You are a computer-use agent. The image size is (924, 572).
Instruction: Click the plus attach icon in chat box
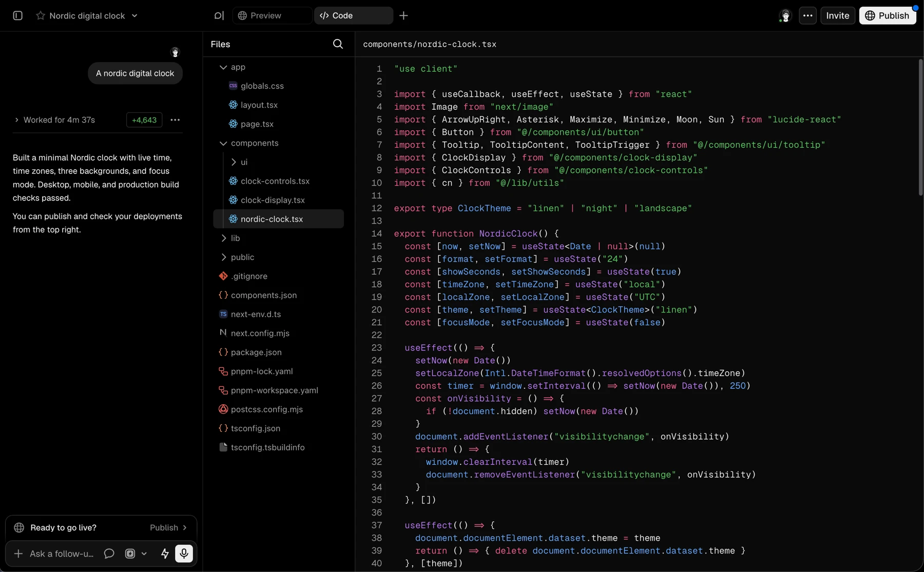point(18,554)
